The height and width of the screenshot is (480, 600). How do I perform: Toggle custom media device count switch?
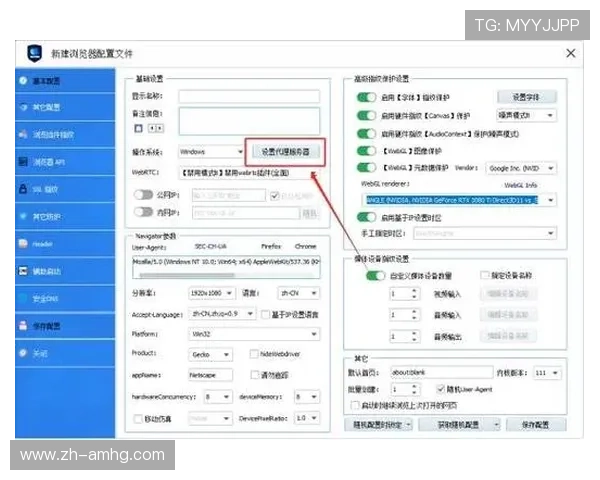375,276
